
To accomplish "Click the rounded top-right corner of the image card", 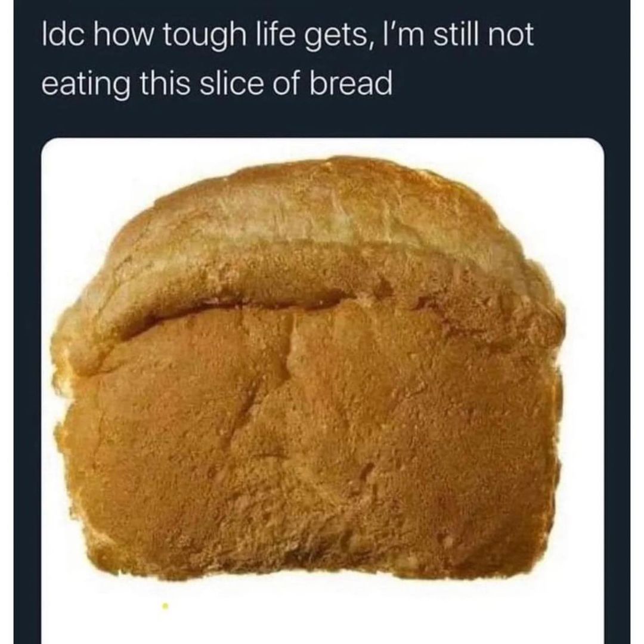I will point(596,146).
